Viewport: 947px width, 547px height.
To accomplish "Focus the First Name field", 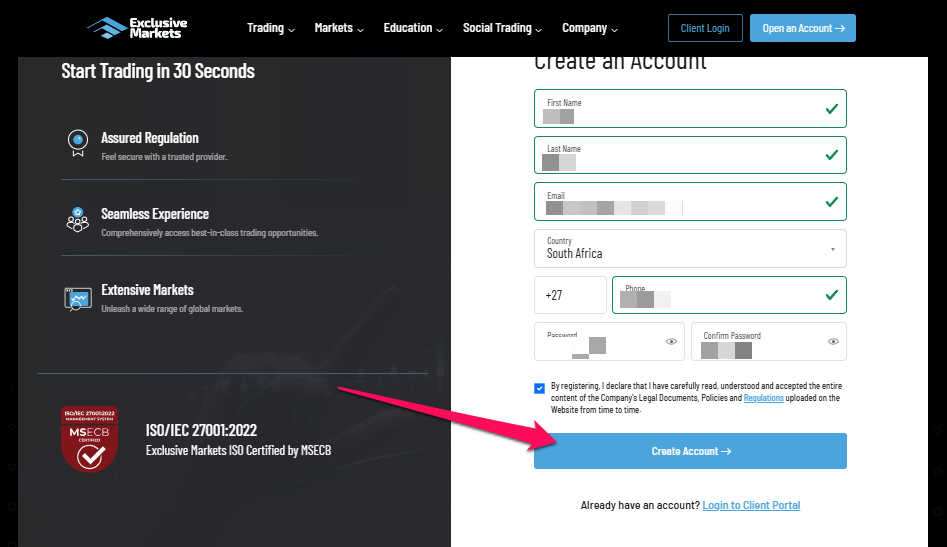I will click(690, 109).
